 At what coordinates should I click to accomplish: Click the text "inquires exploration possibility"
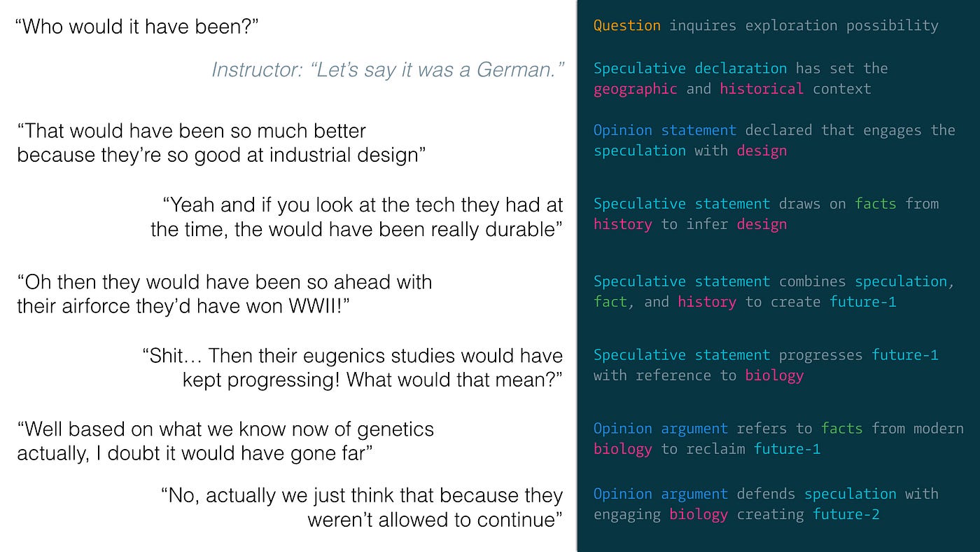pos(804,26)
